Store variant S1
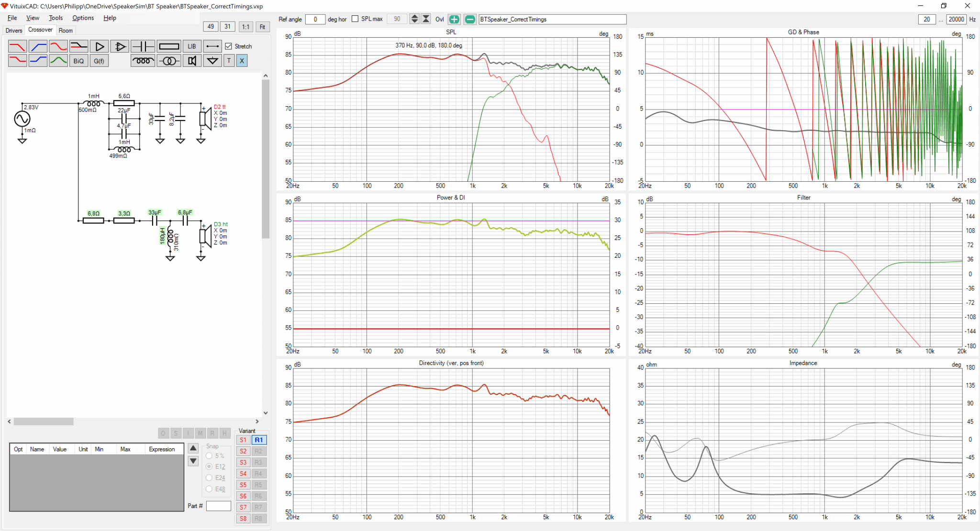This screenshot has height=531, width=980. (x=243, y=440)
